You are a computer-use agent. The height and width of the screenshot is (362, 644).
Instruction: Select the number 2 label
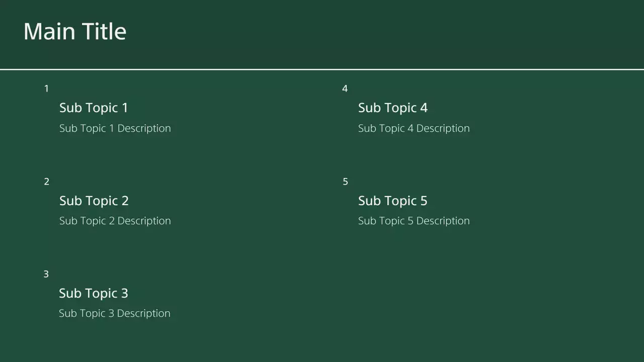pos(46,182)
